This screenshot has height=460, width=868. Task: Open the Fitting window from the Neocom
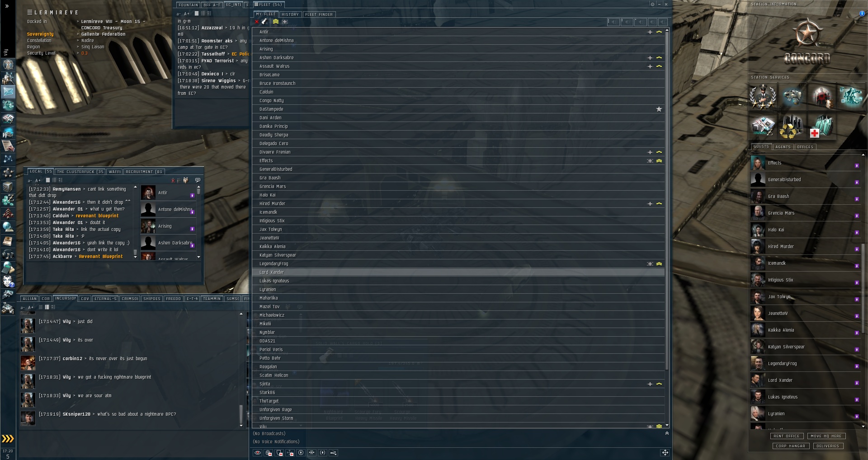pos(8,105)
